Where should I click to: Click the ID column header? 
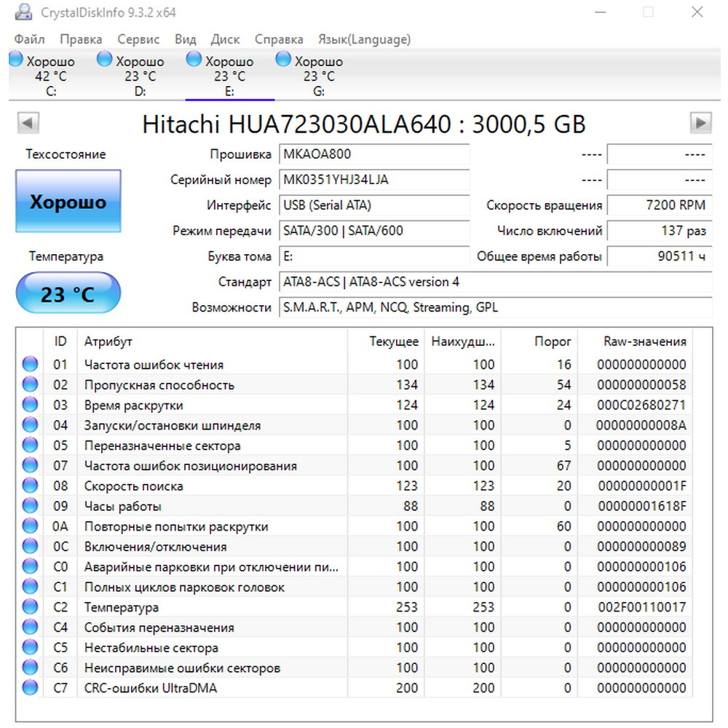coord(60,341)
